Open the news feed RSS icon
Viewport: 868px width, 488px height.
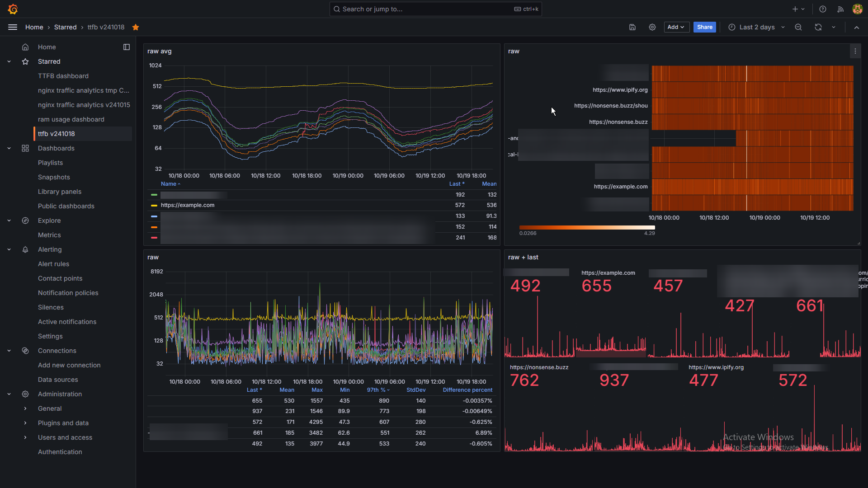coord(840,9)
